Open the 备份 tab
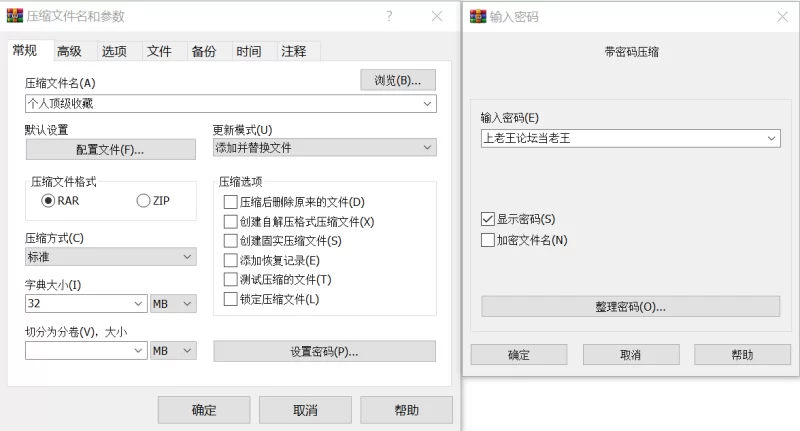Screen dimensions: 800x431 pos(203,52)
